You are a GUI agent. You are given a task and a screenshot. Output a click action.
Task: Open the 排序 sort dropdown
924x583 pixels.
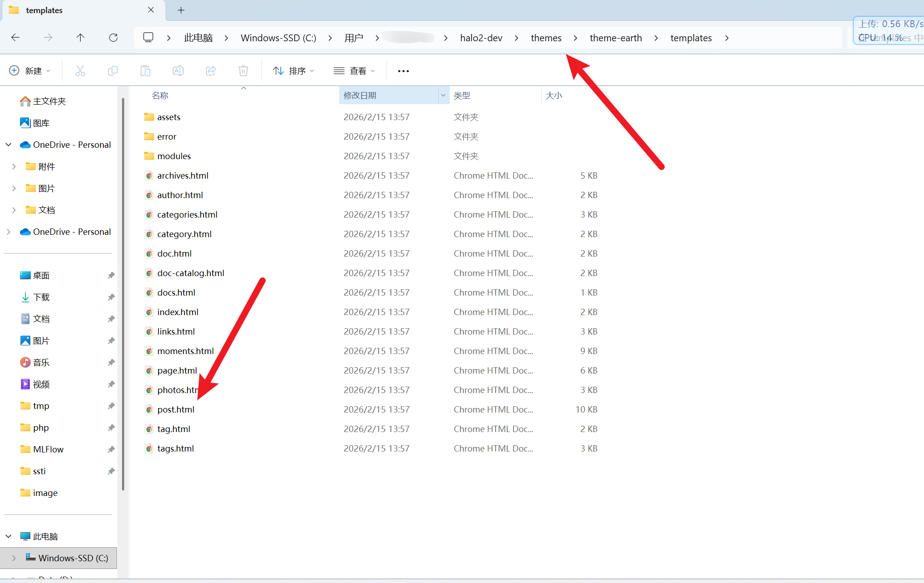293,71
